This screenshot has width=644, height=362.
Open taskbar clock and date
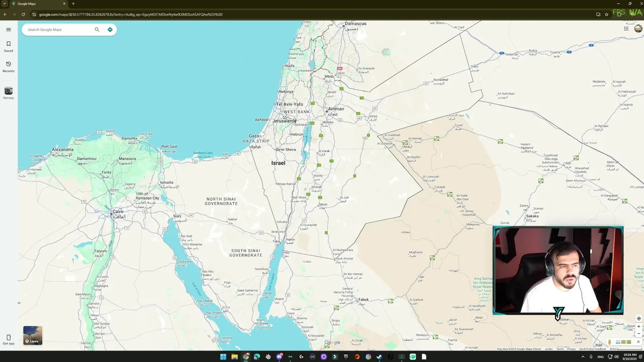630,357
